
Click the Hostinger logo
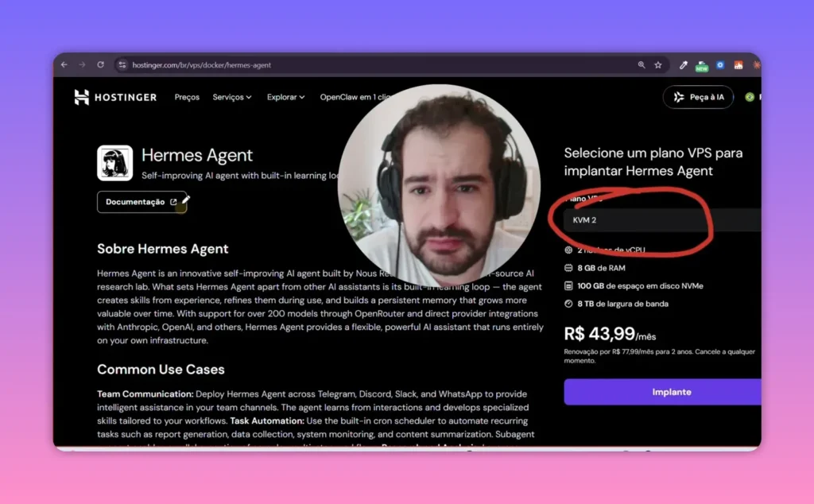pos(115,97)
